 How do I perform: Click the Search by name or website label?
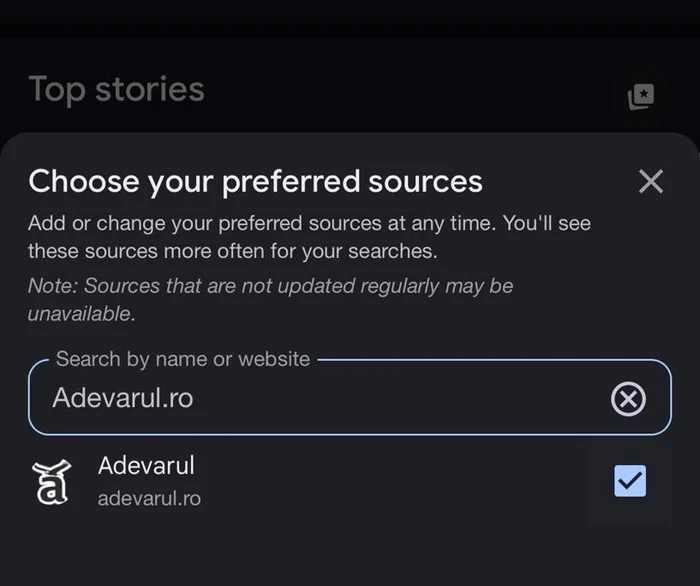pos(183,359)
